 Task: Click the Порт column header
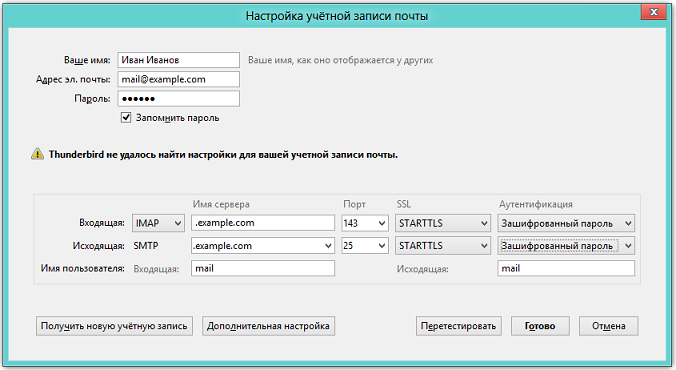(x=354, y=204)
